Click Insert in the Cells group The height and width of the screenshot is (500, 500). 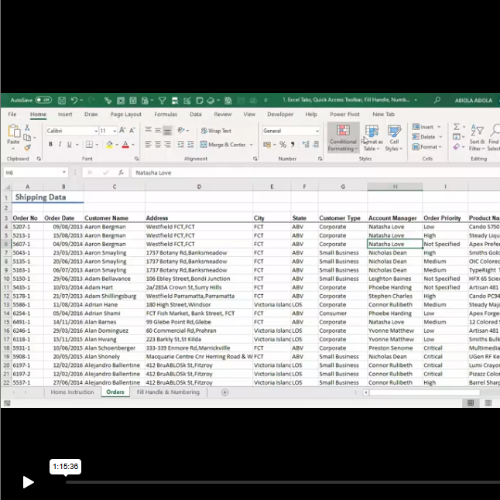point(427,127)
